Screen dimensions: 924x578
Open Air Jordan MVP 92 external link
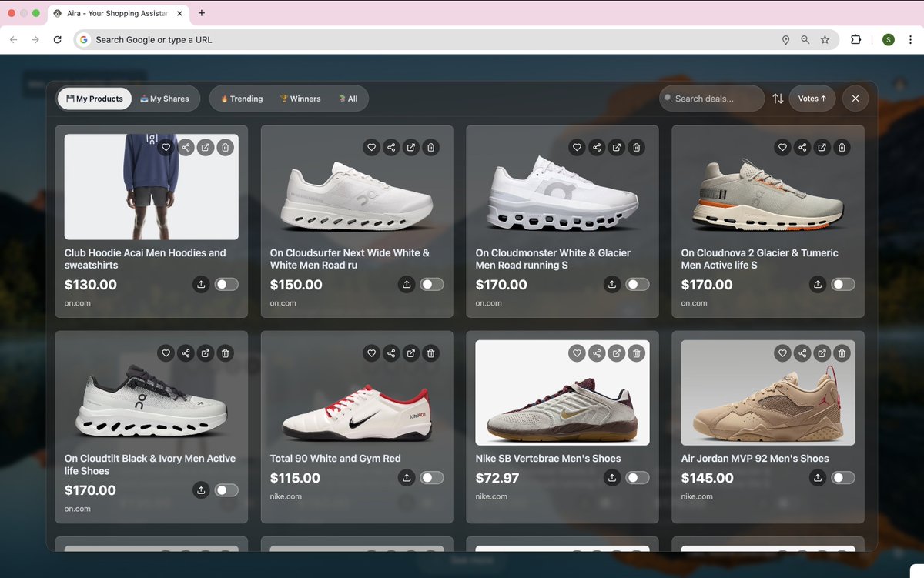pyautogui.click(x=822, y=352)
